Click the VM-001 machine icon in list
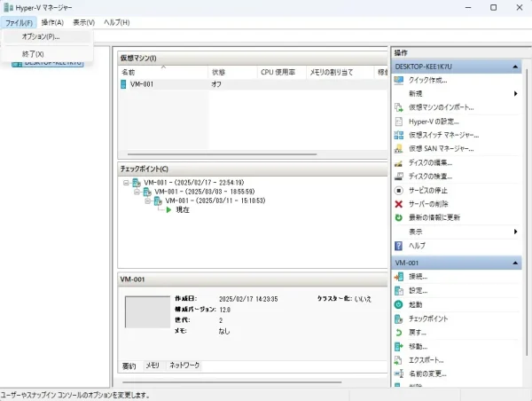 coord(123,84)
